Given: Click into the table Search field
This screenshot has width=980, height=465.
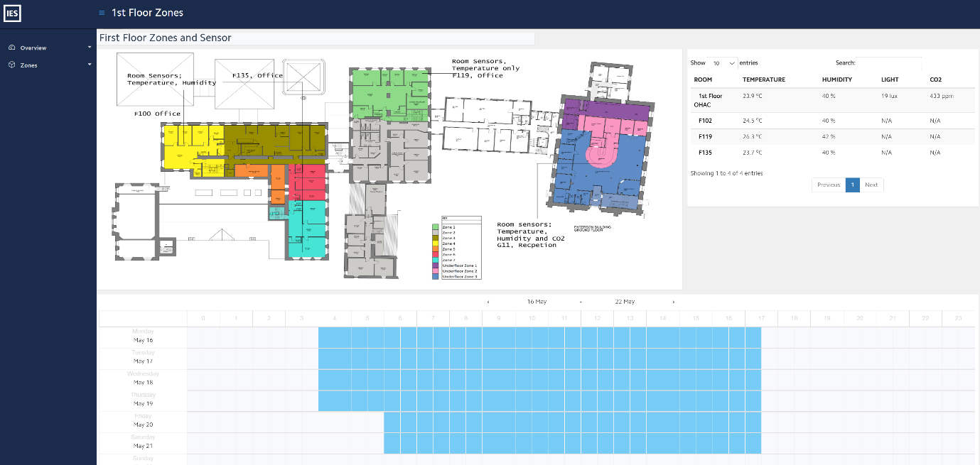Looking at the screenshot, I should coord(888,63).
